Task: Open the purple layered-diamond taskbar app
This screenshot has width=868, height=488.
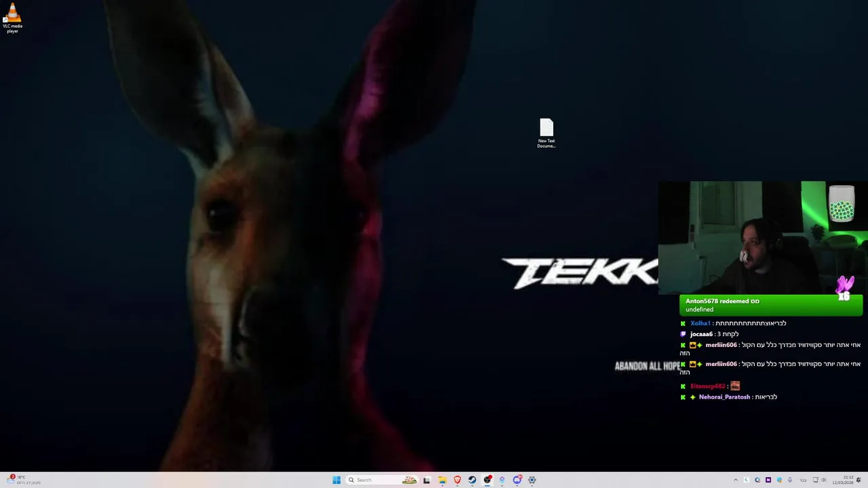Action: [502, 480]
